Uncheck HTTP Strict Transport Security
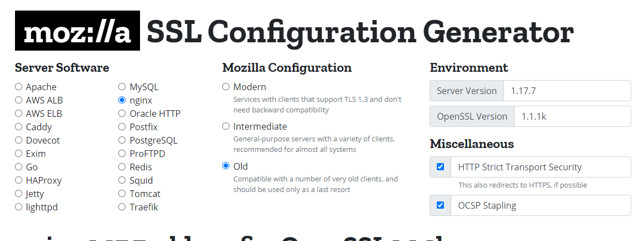Screen dimensions: 644x241 [441, 167]
